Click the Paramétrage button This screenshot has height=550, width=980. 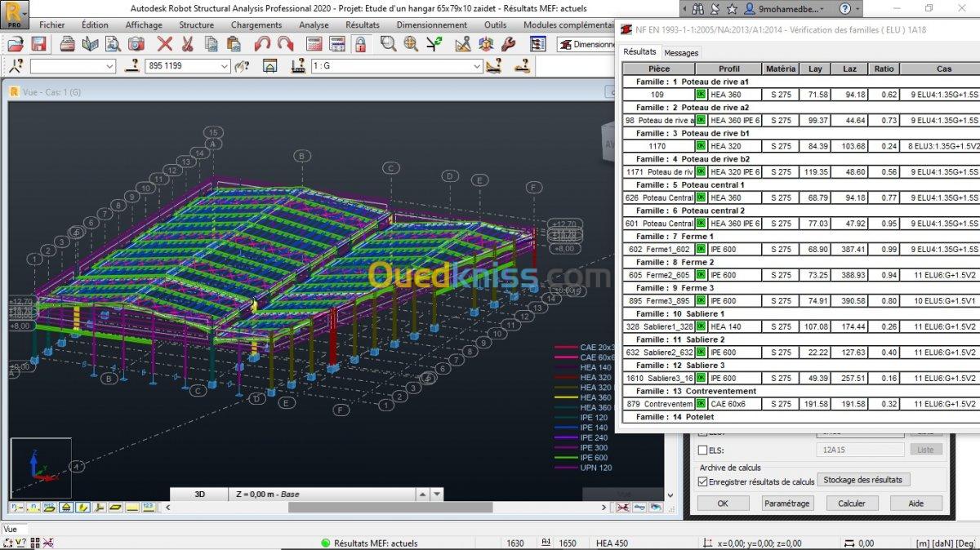point(786,503)
